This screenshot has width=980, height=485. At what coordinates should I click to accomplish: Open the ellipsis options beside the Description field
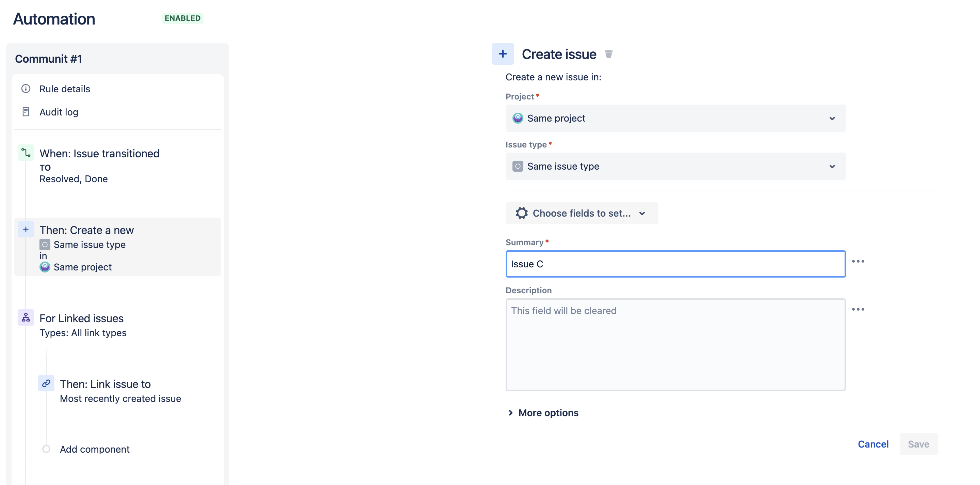(859, 309)
